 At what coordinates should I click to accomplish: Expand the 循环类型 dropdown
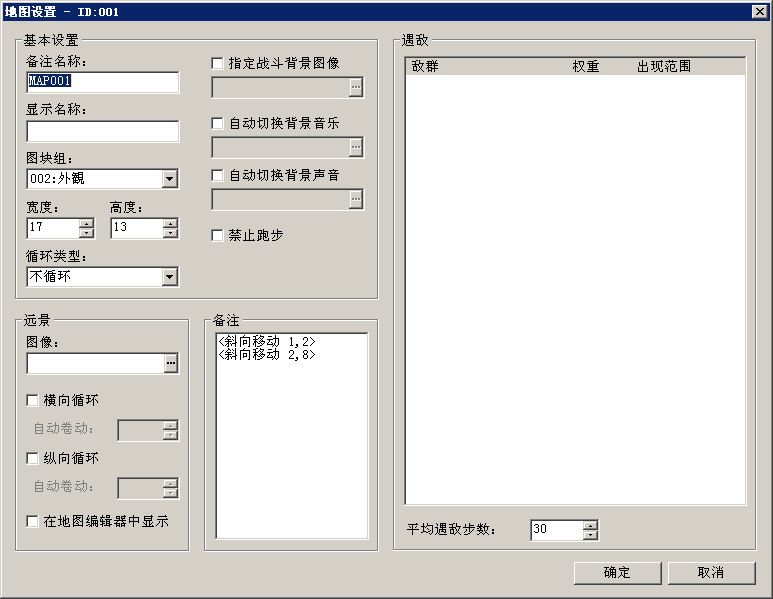point(170,277)
